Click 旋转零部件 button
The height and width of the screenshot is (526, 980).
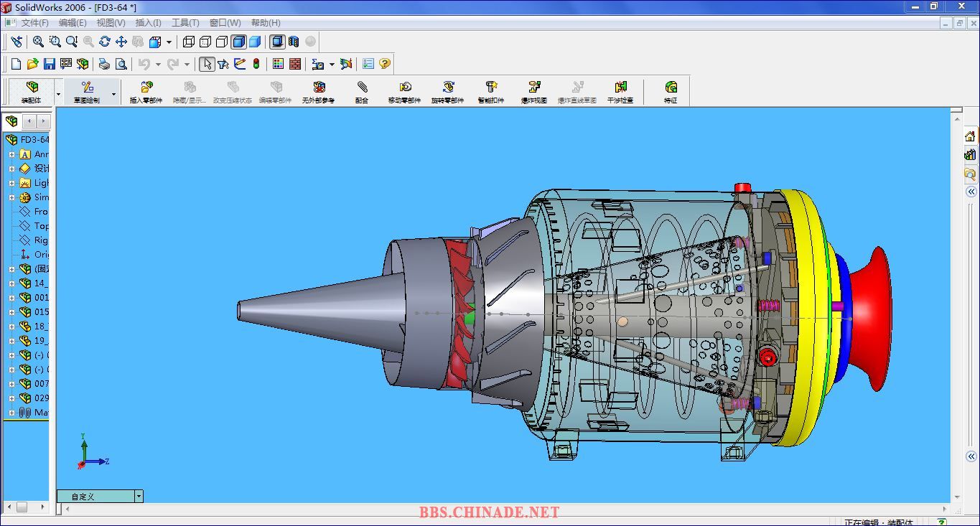coord(448,92)
